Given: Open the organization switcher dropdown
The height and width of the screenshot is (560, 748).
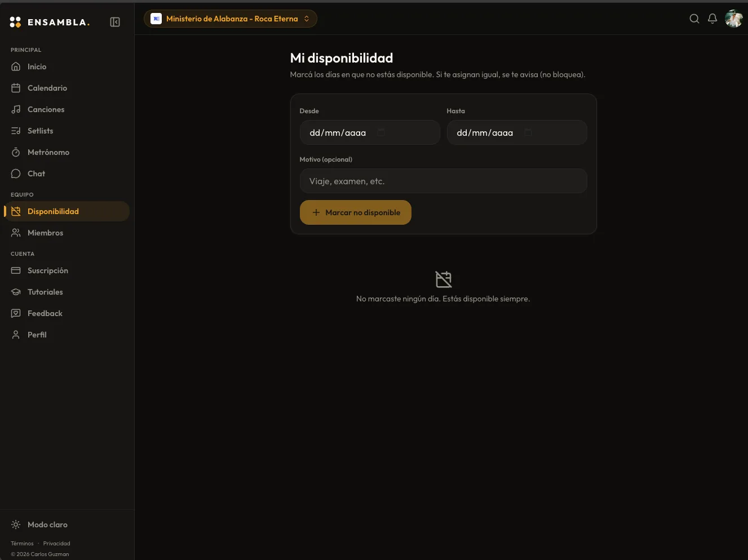Looking at the screenshot, I should pyautogui.click(x=231, y=19).
